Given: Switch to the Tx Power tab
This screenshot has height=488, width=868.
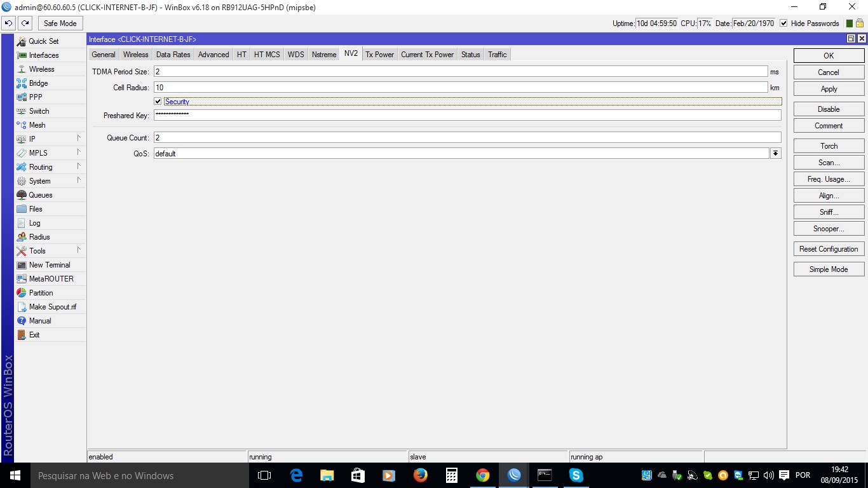Looking at the screenshot, I should tap(380, 55).
